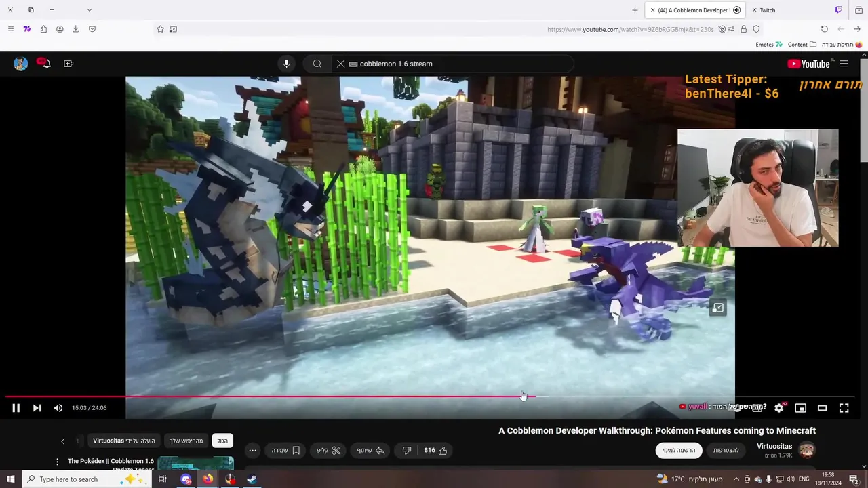The width and height of the screenshot is (868, 488).
Task: Join the Virtuositas channel membership button
Action: point(726,450)
